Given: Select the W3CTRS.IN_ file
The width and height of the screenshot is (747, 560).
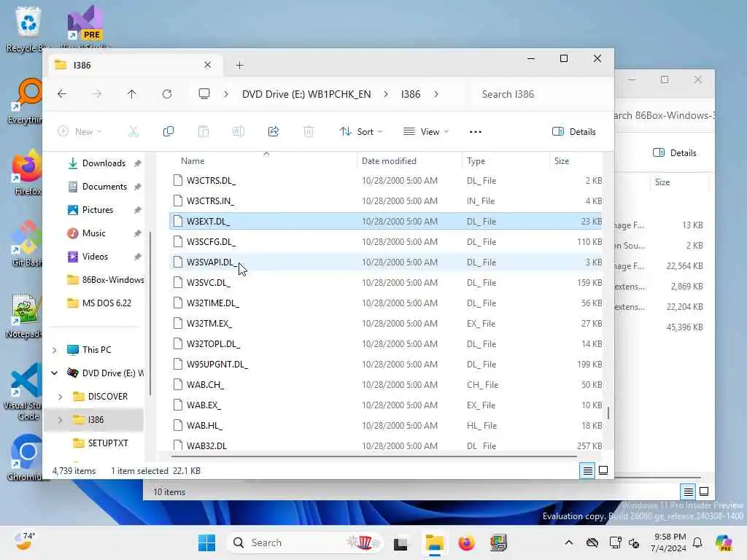Looking at the screenshot, I should [386, 201].
